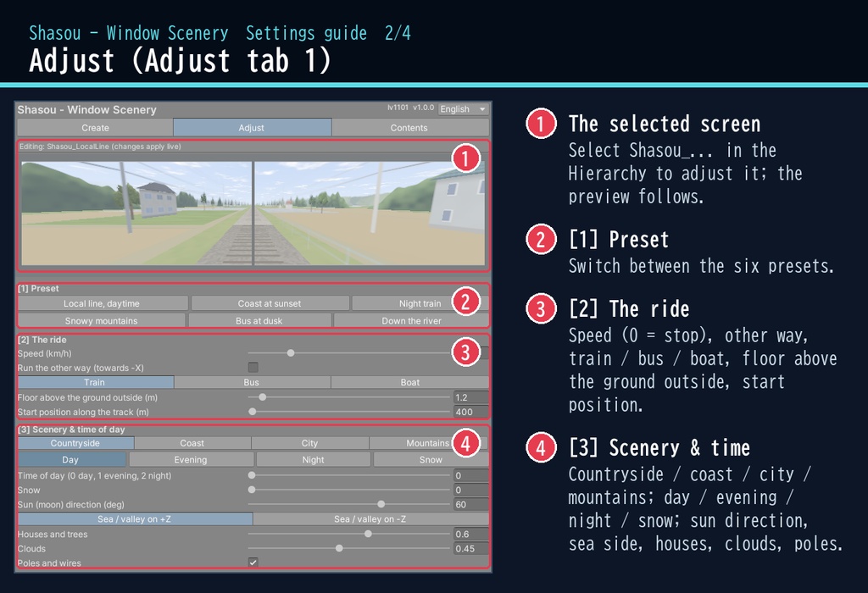The height and width of the screenshot is (593, 868).
Task: Select the Adjust tab
Action: (252, 127)
